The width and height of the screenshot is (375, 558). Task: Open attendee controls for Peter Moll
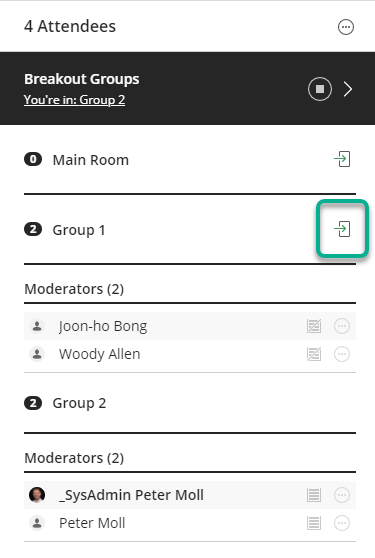(342, 523)
